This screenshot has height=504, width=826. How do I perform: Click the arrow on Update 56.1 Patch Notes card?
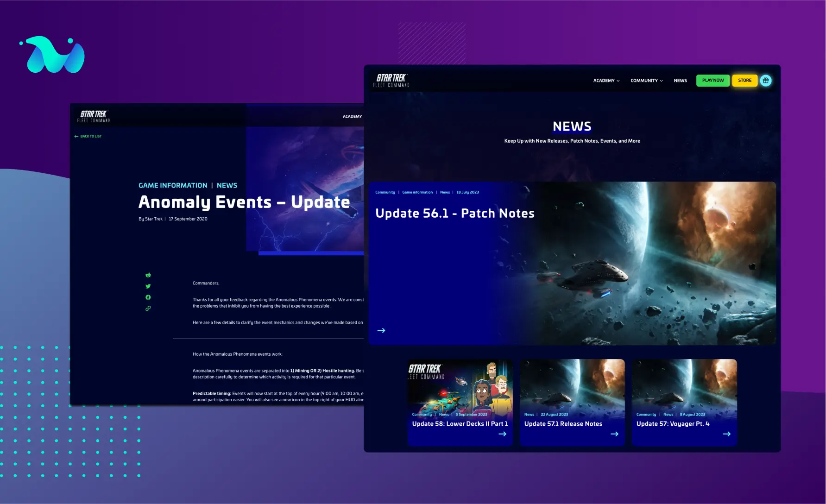[x=381, y=330]
